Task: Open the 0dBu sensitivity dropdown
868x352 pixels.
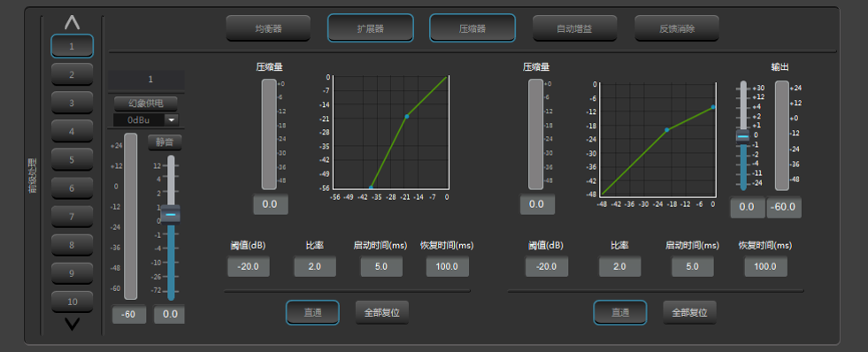Action: (146, 120)
